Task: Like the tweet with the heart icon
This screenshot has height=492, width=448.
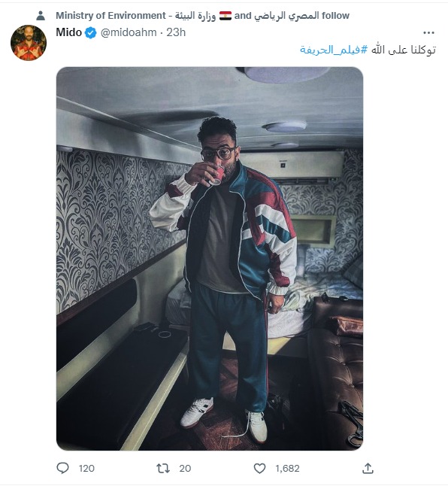Action: [x=259, y=468]
